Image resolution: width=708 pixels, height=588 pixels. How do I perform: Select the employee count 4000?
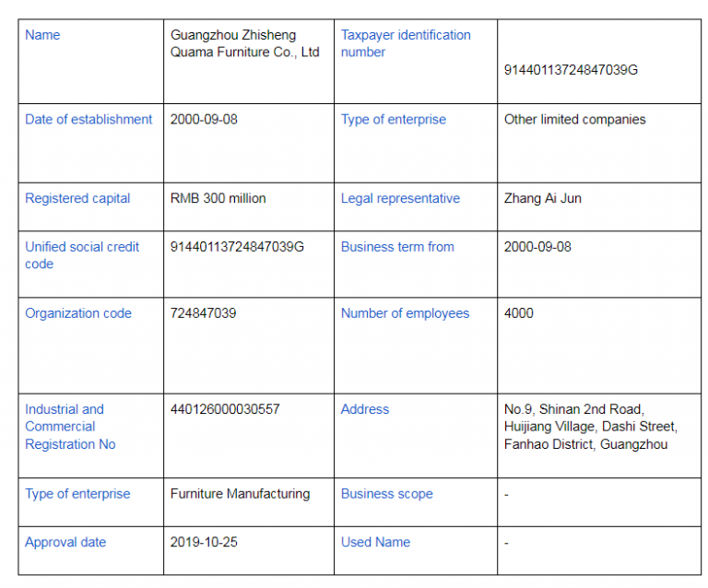tap(518, 313)
